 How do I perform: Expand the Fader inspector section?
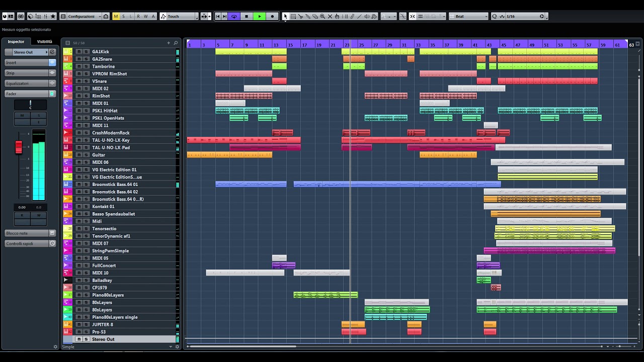point(30,94)
